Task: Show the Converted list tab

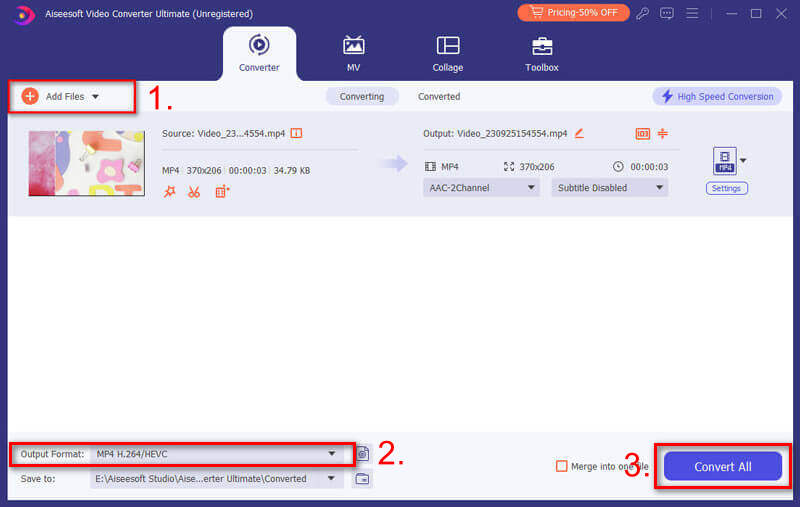Action: coord(439,96)
